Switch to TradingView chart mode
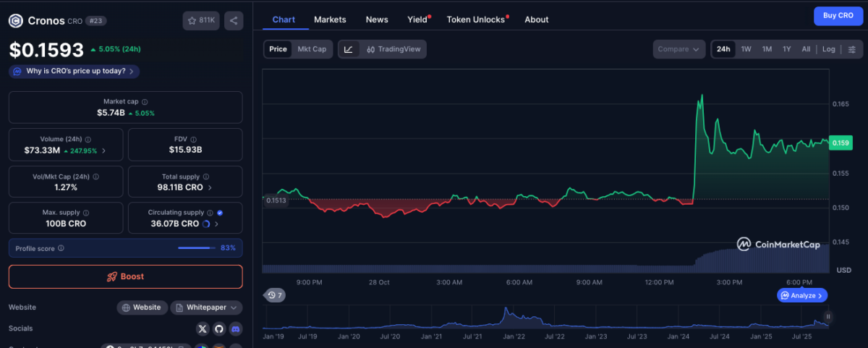This screenshot has height=348, width=868. pyautogui.click(x=393, y=49)
